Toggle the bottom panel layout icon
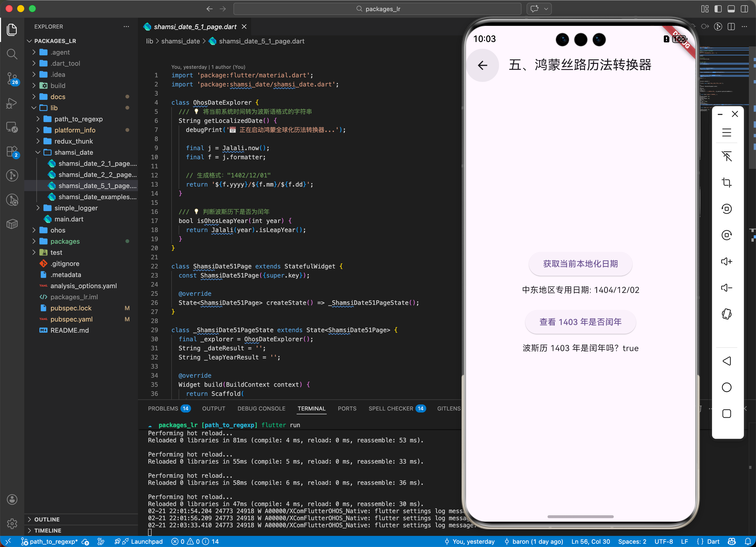The image size is (756, 547). (731, 9)
